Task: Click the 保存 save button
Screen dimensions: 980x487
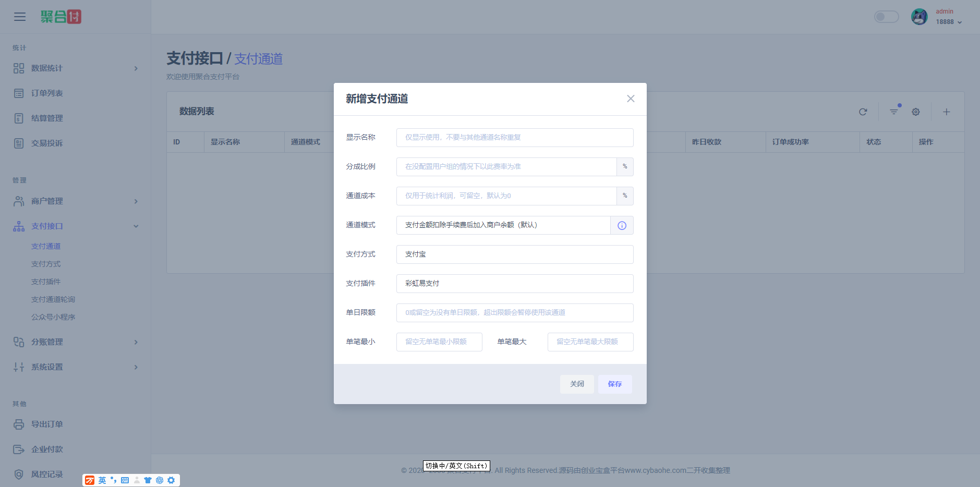Action: tap(614, 384)
